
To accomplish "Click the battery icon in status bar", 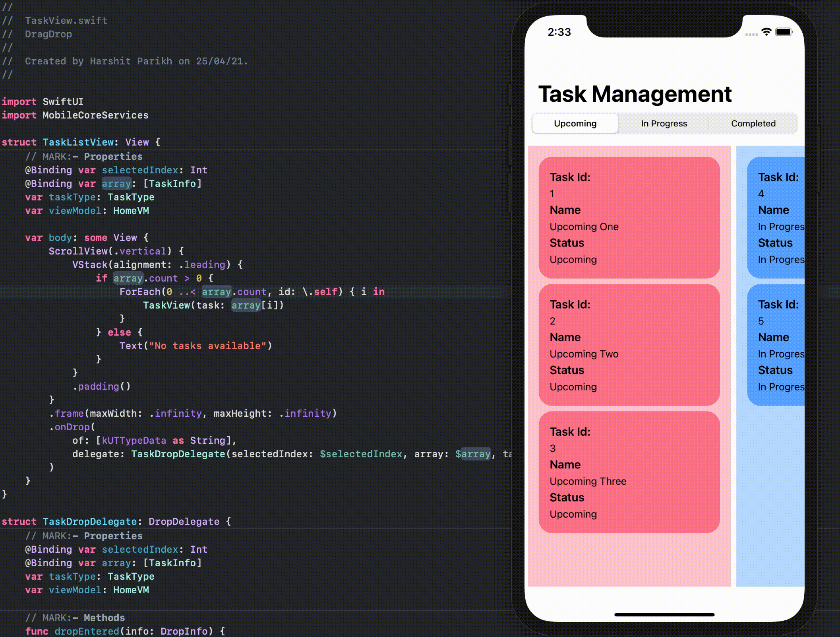I will tap(784, 32).
